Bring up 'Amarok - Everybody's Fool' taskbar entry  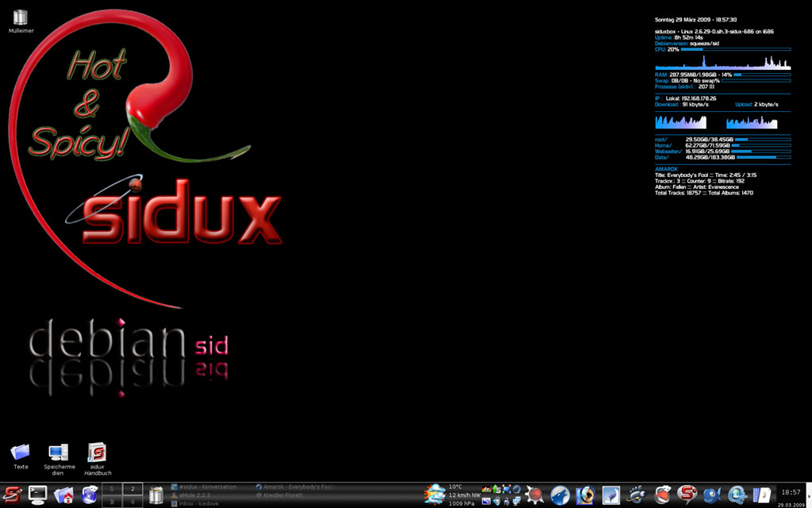tap(293, 487)
